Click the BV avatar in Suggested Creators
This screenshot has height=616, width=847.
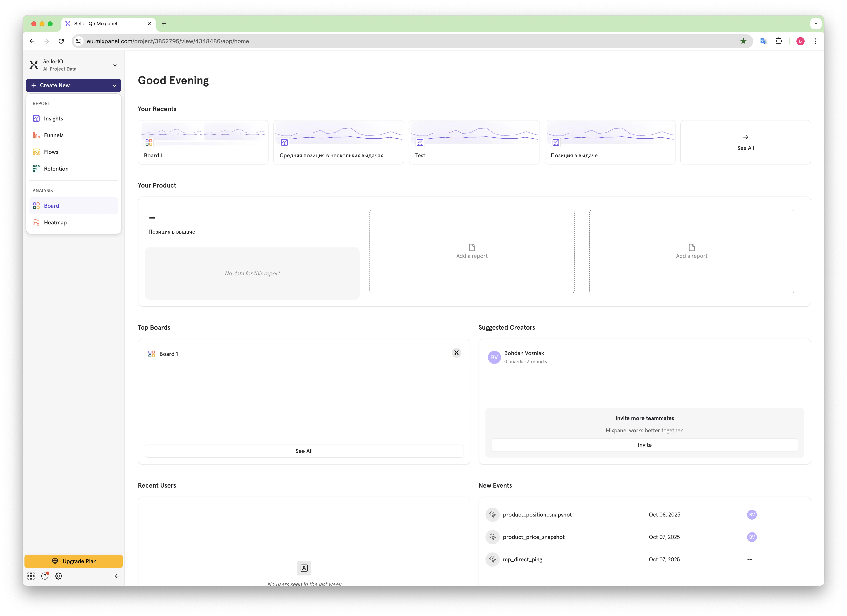(494, 357)
